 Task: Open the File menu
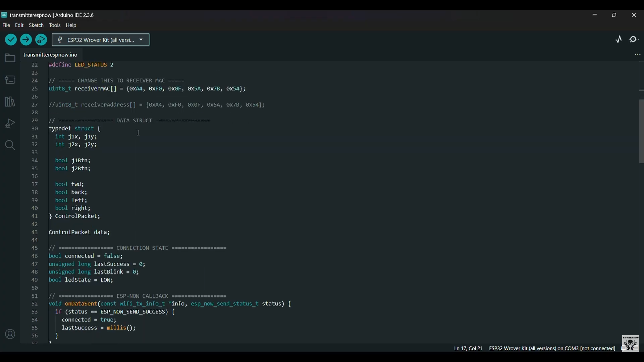(6, 25)
